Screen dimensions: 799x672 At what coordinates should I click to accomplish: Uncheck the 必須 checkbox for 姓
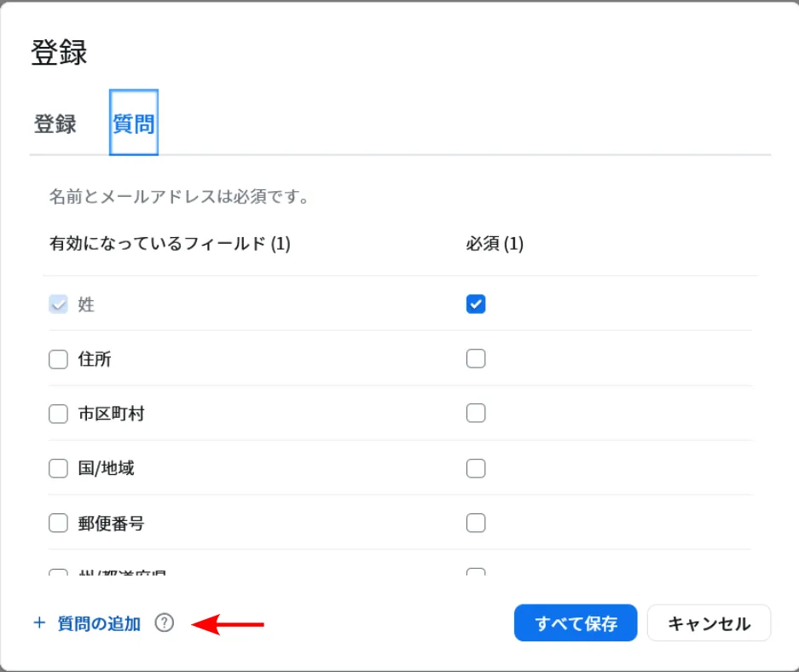476,304
